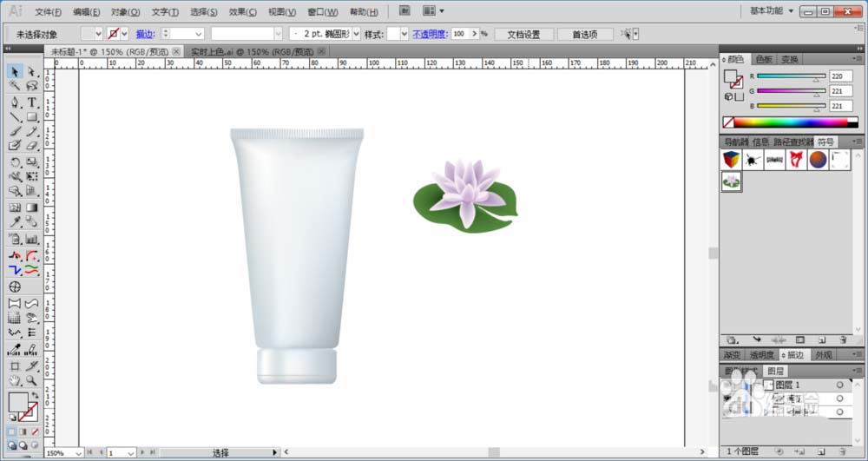Screen dimensions: 868x461
Task: Select the 3D cube symbol thumbnail
Action: 731,160
